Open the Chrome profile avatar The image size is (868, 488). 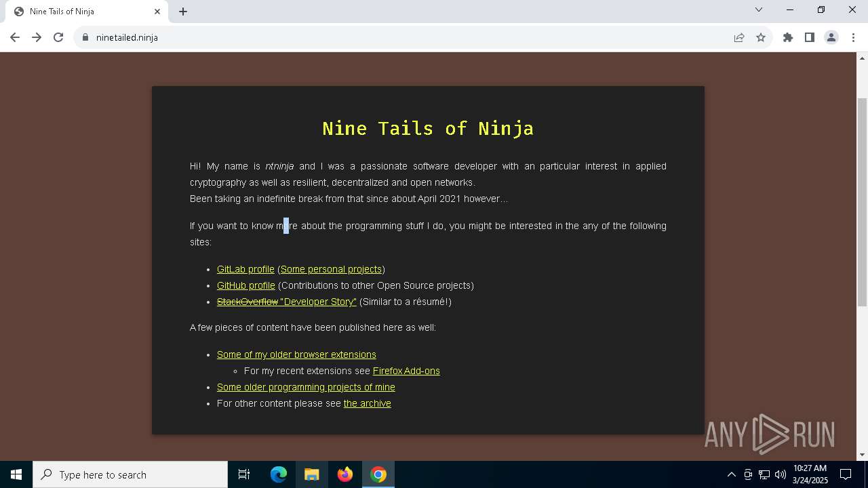[x=831, y=37]
